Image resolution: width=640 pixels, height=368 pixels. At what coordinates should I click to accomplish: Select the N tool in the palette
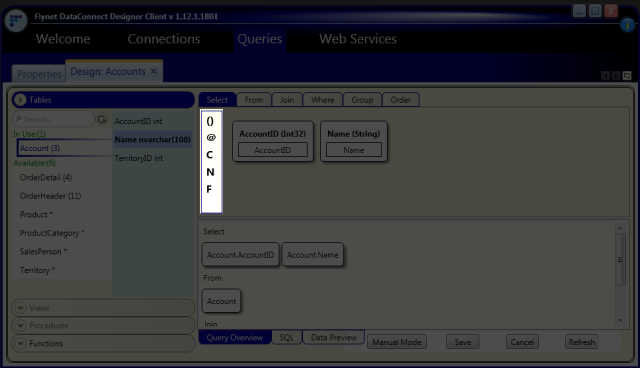pyautogui.click(x=210, y=172)
